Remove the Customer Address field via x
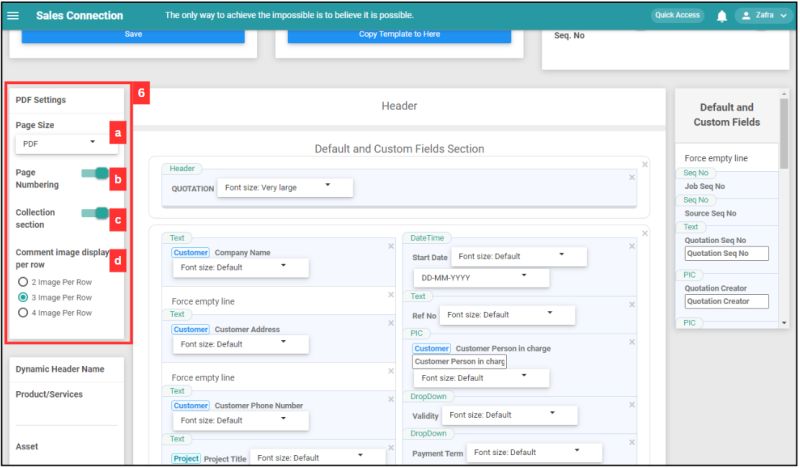 tap(391, 323)
